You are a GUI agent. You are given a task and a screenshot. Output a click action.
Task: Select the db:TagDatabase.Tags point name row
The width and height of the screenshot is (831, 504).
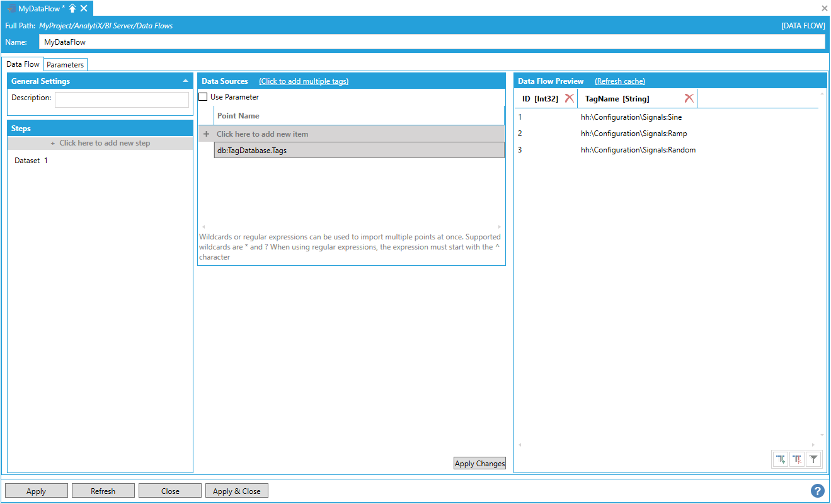[x=358, y=151]
